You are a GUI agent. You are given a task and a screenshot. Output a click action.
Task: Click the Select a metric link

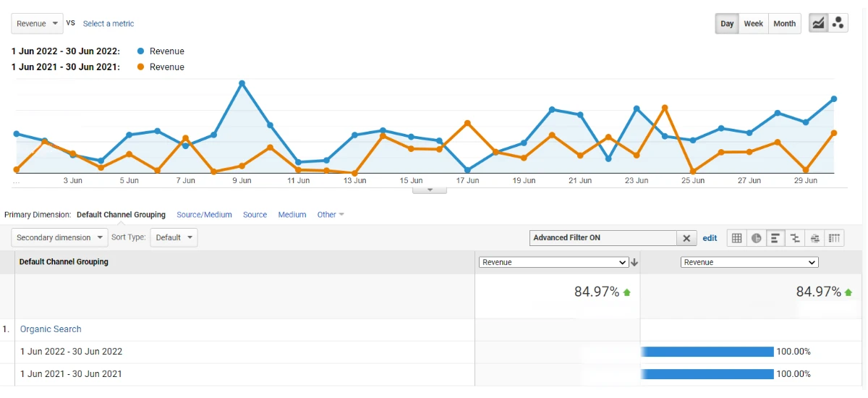pos(109,24)
